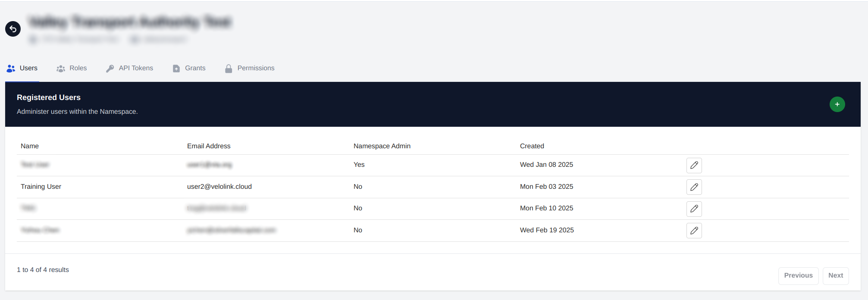This screenshot has height=300, width=868.
Task: Click the user2@velolink.cloud email address
Action: coord(219,187)
